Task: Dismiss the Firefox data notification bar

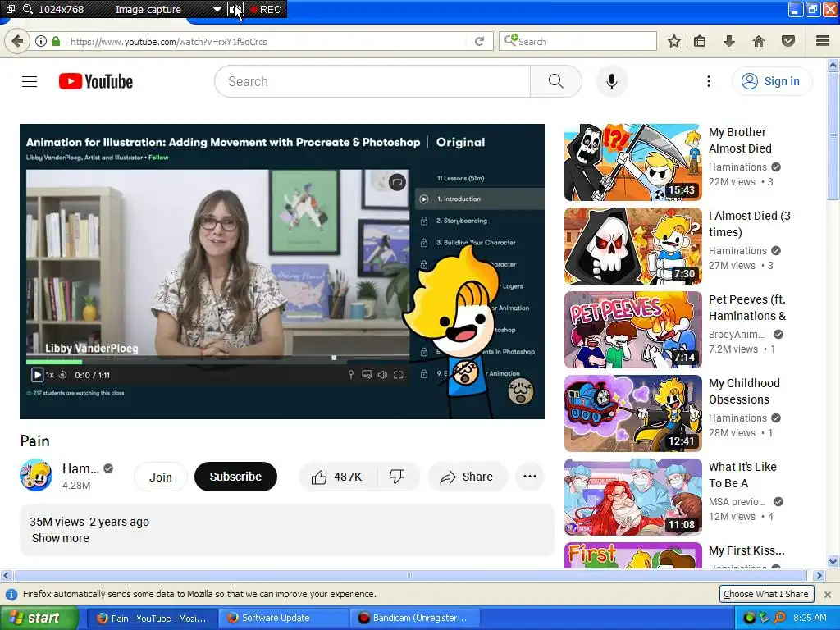Action: coord(828,595)
